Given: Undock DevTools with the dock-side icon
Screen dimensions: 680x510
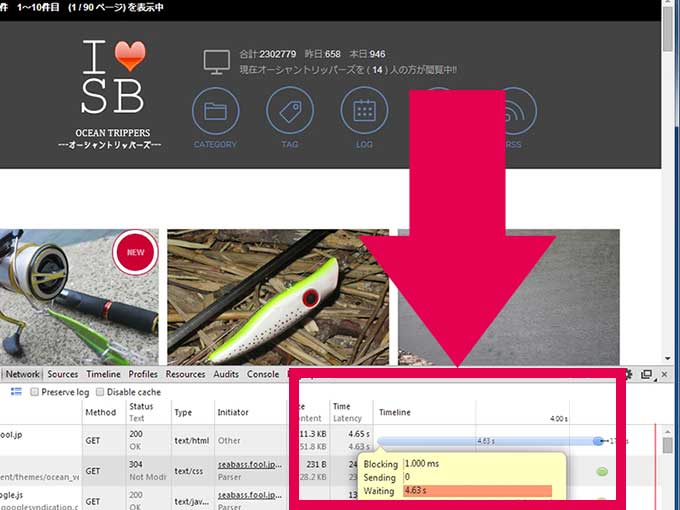Looking at the screenshot, I should (647, 374).
